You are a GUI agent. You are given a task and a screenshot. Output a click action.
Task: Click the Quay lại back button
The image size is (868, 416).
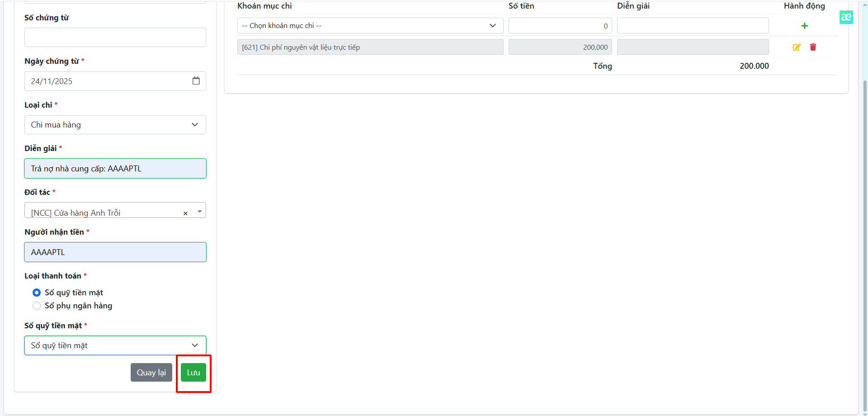pyautogui.click(x=151, y=373)
